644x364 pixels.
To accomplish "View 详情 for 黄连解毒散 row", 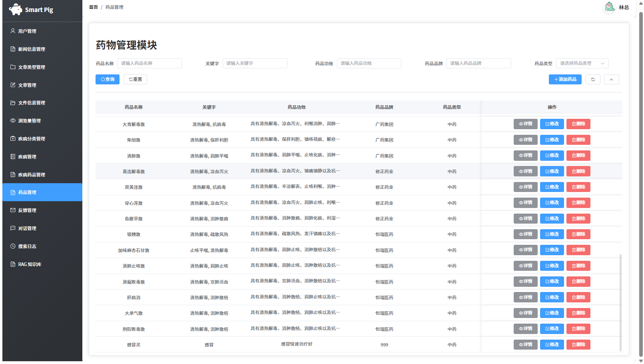I will click(525, 171).
